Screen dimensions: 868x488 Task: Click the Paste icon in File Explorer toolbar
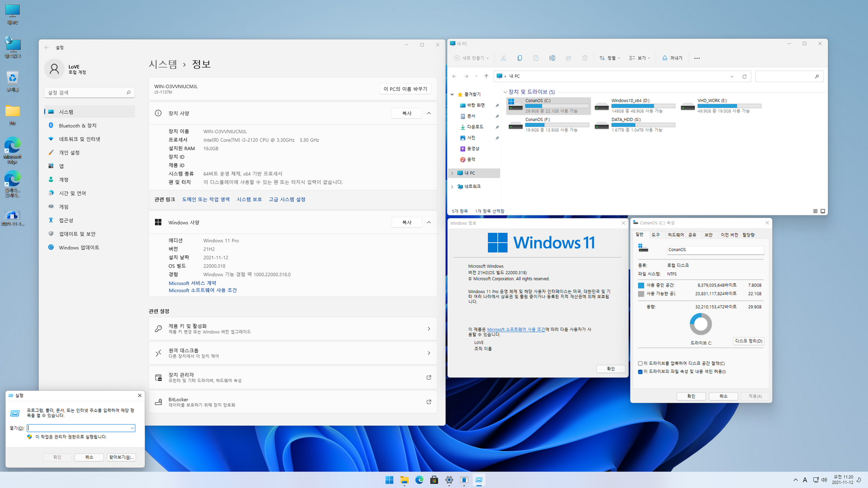coord(536,58)
